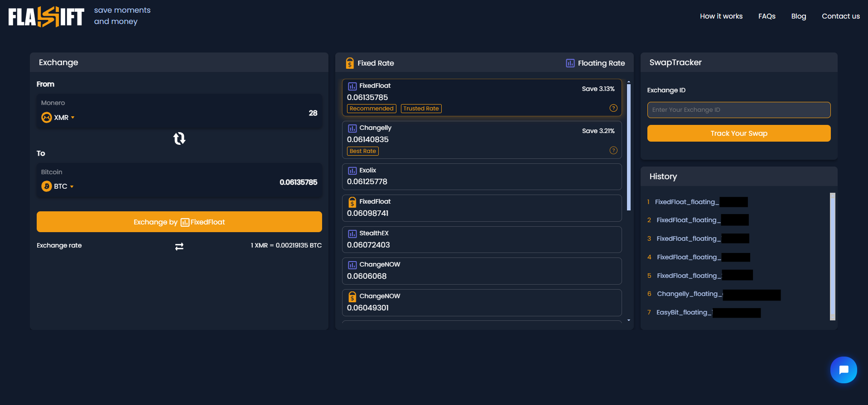The height and width of the screenshot is (405, 868).
Task: Click the Recommended badge
Action: coord(371,109)
